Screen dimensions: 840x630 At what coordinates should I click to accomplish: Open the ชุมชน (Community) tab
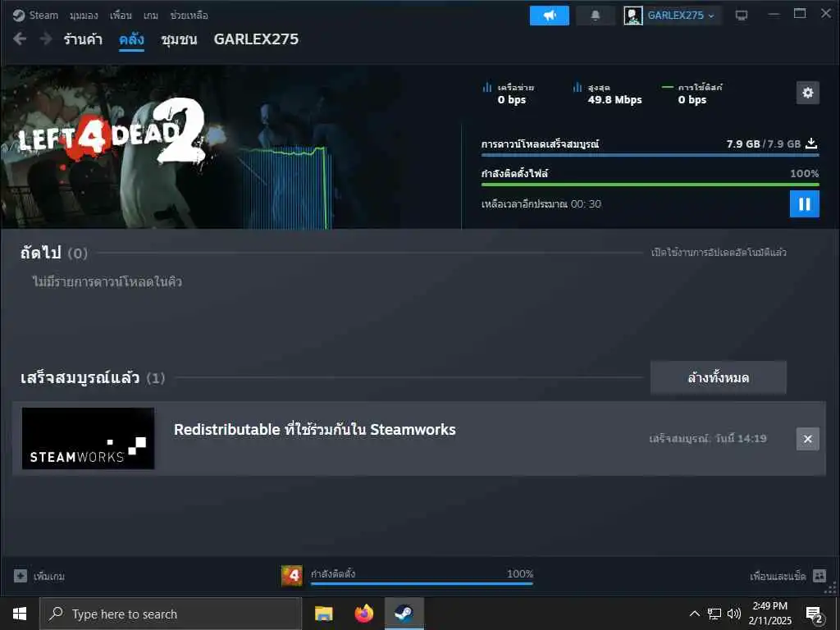point(179,39)
